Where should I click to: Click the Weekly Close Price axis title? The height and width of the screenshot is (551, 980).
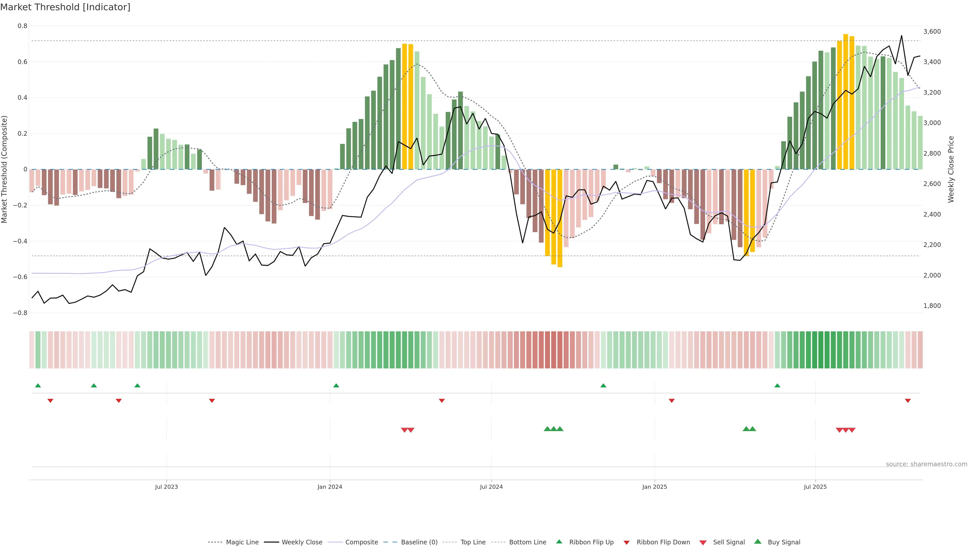pos(951,169)
